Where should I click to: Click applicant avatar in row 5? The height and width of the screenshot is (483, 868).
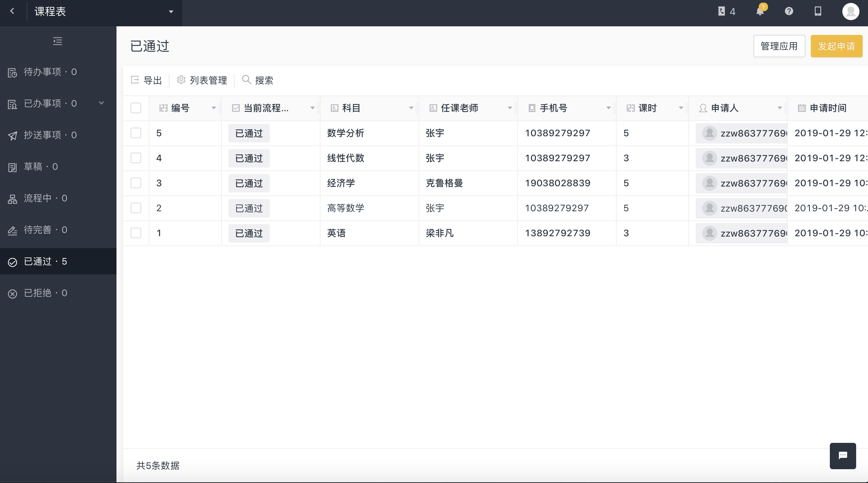pyautogui.click(x=709, y=133)
